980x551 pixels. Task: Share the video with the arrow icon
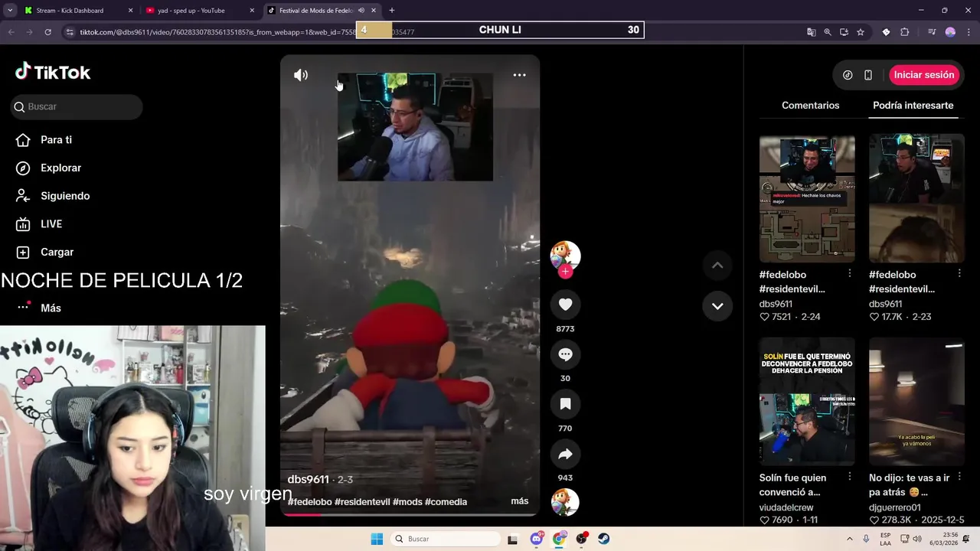point(565,454)
